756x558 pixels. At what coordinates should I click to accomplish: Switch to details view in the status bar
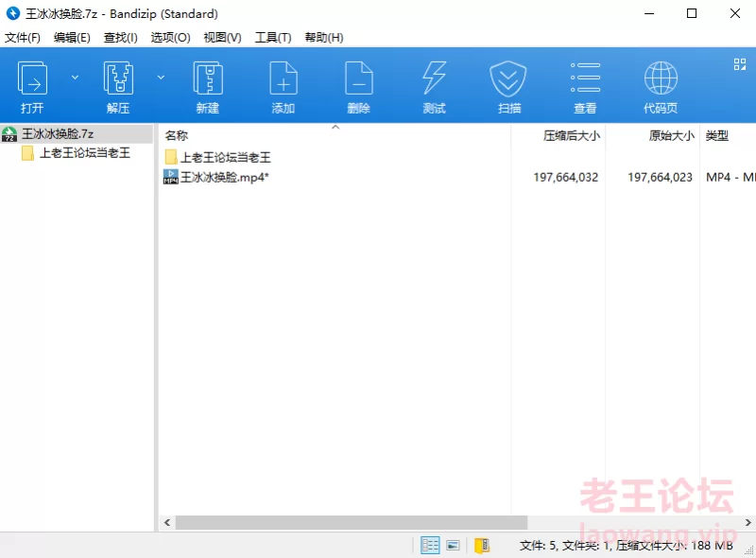tap(430, 546)
